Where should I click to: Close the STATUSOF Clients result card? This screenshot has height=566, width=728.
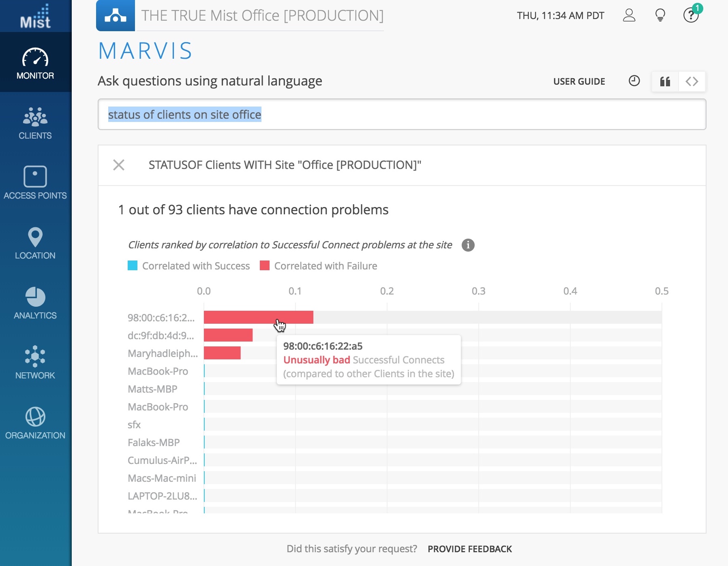(119, 165)
